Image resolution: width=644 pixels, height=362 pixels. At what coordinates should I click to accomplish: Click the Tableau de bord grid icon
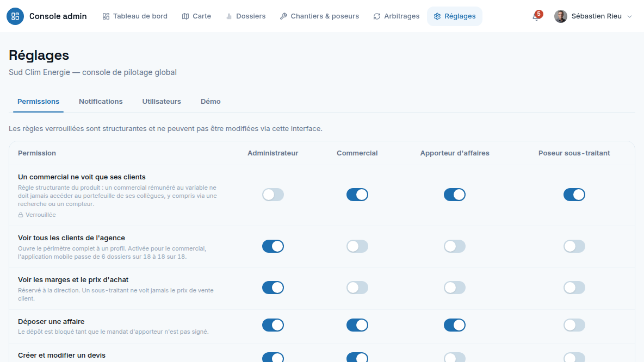(x=106, y=16)
